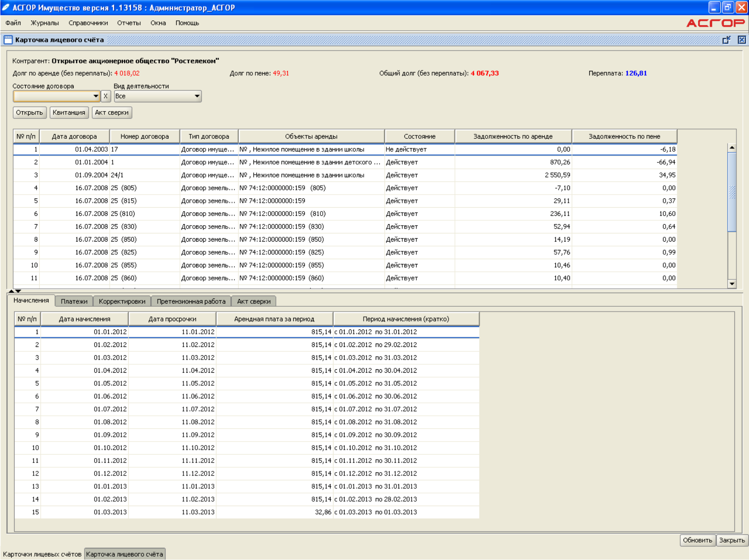The image size is (749, 560).
Task: Select accrual row with overdue date '11.06.2012'
Action: coord(247,396)
